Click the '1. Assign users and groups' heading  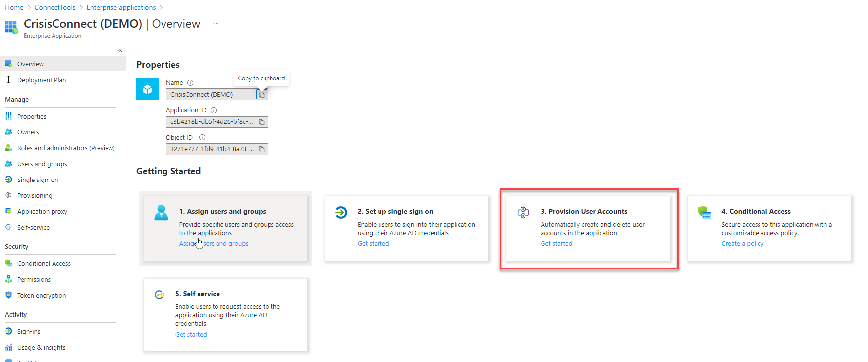(x=222, y=211)
